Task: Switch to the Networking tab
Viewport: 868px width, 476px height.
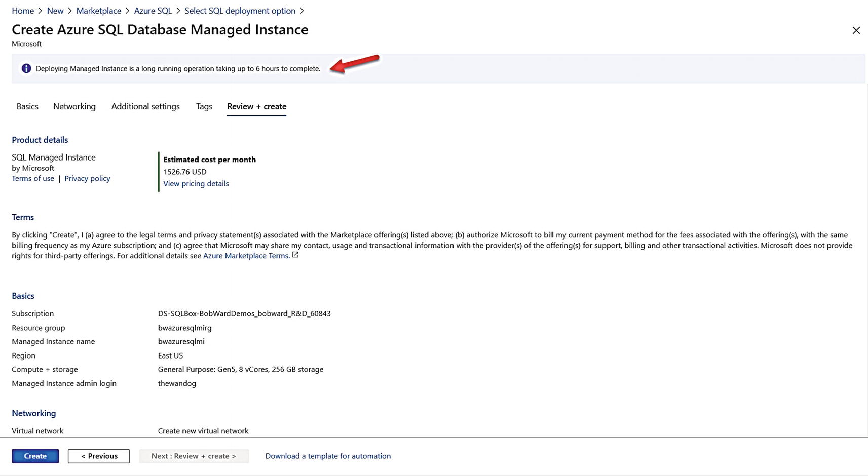Action: pos(74,106)
